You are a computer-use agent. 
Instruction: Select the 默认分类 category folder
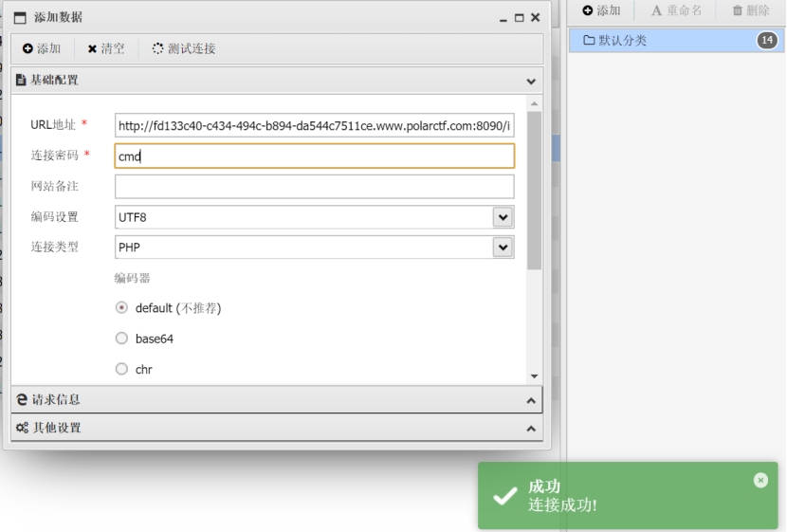[x=676, y=40]
